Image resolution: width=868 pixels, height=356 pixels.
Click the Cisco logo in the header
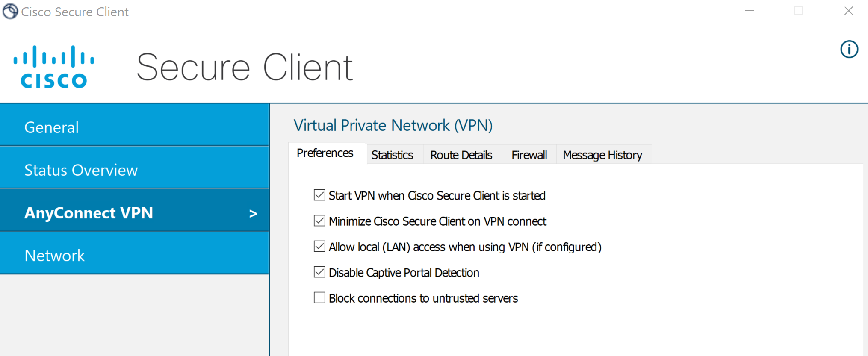53,67
